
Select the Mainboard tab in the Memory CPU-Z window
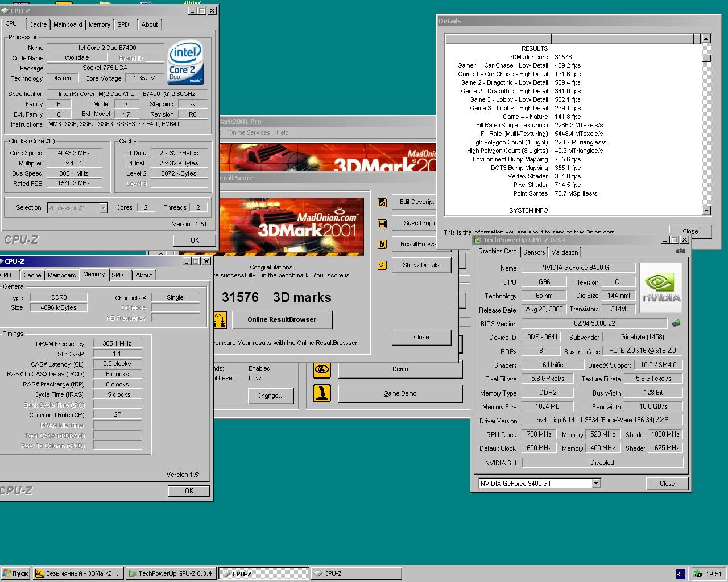(x=62, y=275)
